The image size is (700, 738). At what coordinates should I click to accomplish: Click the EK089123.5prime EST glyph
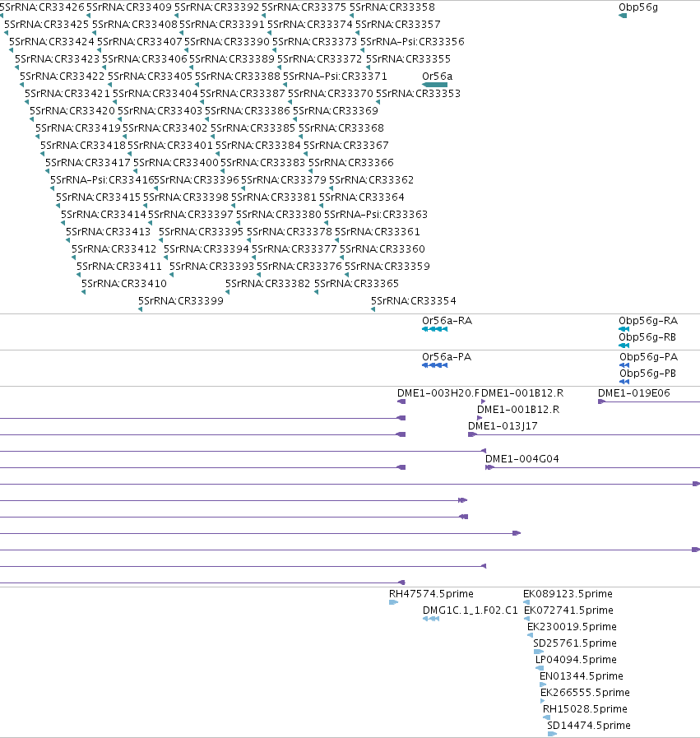pos(526,602)
